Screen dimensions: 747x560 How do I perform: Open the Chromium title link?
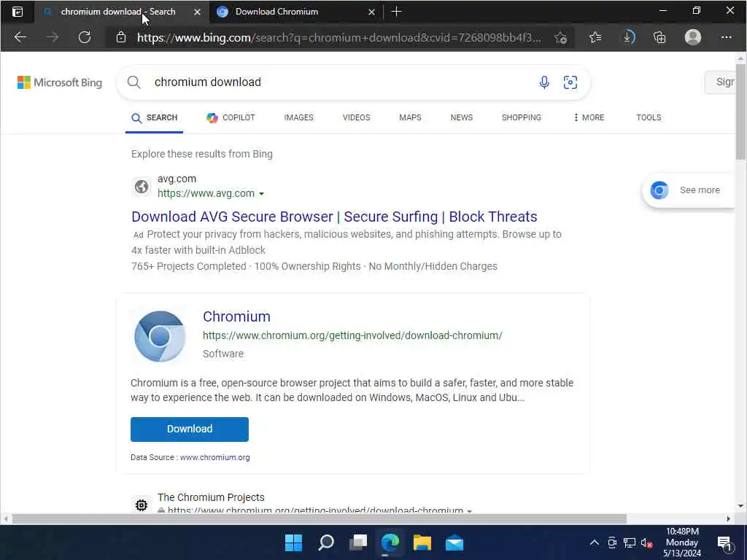(x=237, y=316)
